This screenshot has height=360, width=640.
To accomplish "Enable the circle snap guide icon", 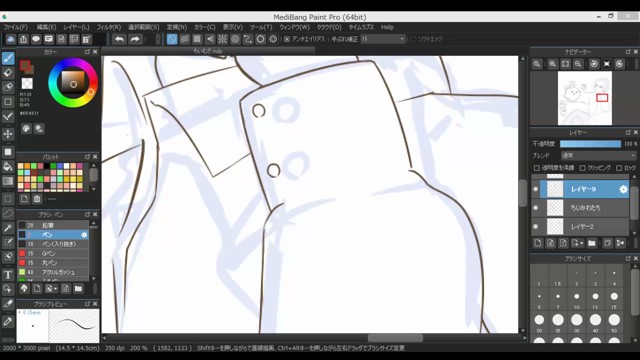I will [x=235, y=39].
